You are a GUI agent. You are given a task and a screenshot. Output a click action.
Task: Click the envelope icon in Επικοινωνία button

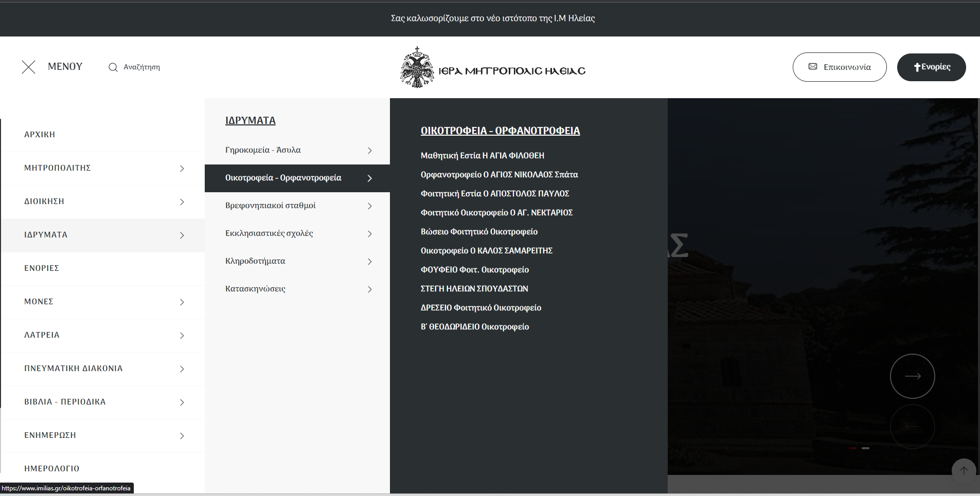[813, 67]
